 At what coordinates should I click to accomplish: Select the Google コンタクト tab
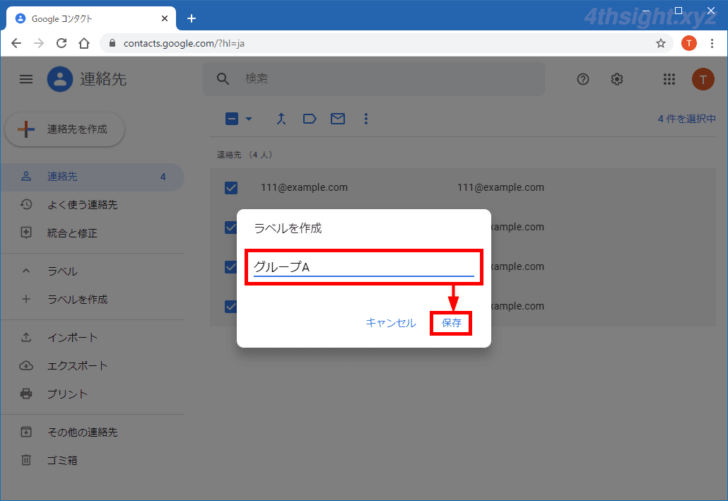91,19
